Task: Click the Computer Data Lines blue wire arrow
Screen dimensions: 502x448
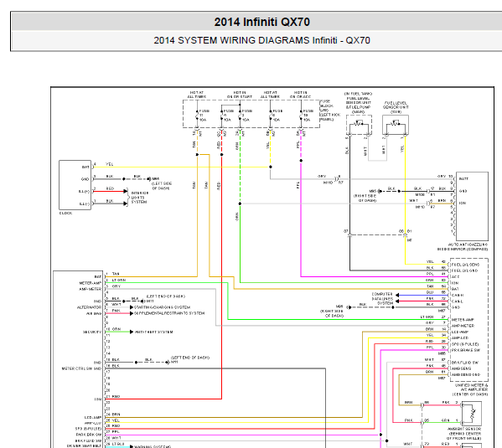Action: tap(397, 295)
